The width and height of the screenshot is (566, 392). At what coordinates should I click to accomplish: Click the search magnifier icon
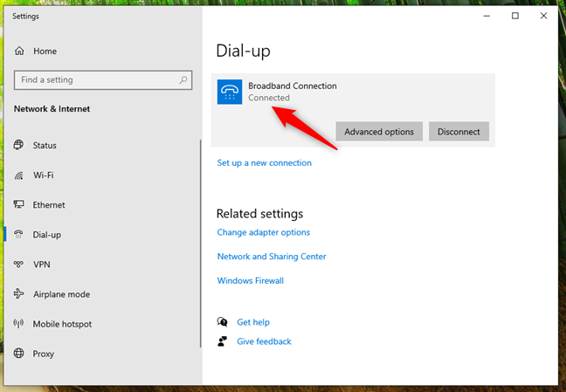(183, 79)
